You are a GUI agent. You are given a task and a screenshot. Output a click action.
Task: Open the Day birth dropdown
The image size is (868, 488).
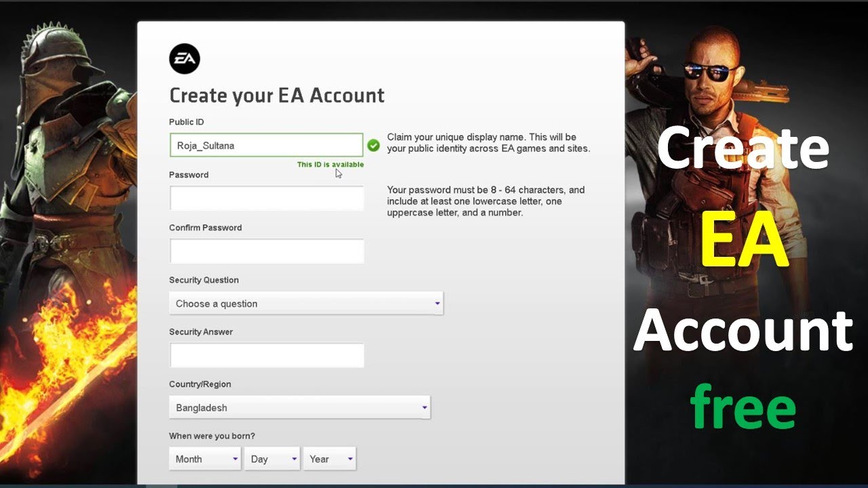[273, 459]
